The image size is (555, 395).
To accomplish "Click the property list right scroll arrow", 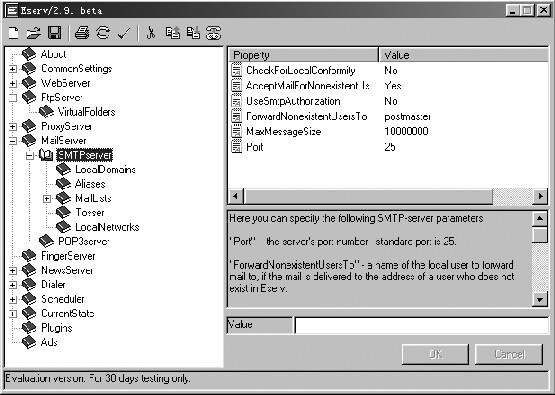I will click(540, 196).
